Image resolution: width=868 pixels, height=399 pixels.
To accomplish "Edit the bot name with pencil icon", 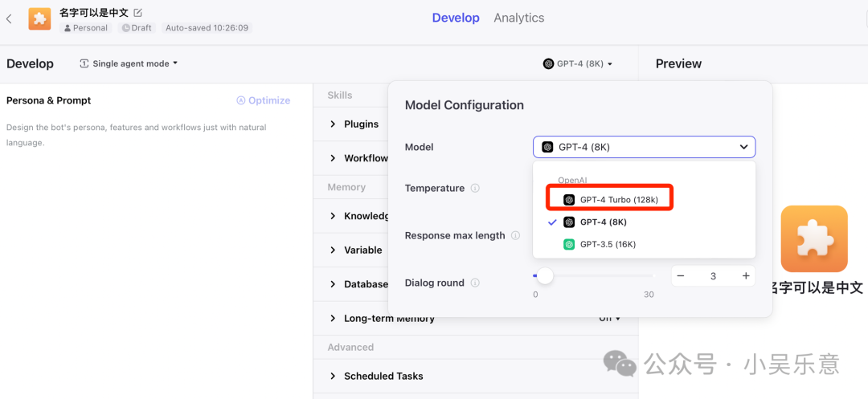I will (138, 13).
